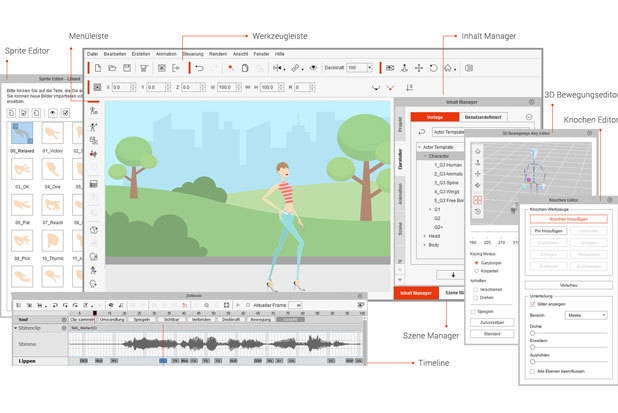Click the Link chain icon in toolbar
This screenshot has width=618, height=413.
[295, 68]
